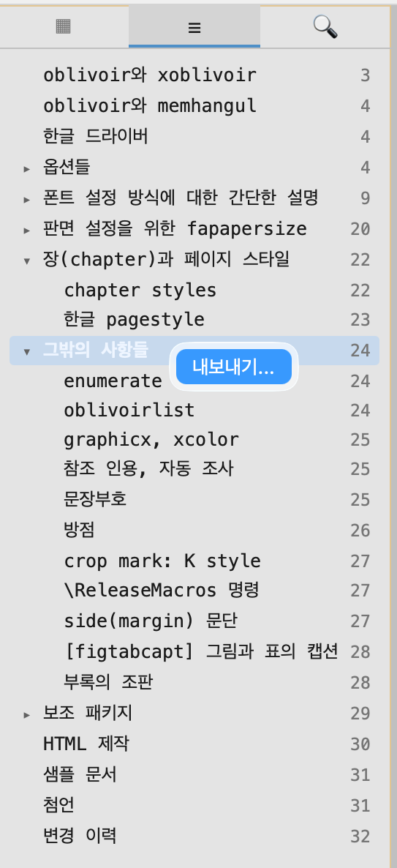Click page number 3 beside oblivoir와 xoblivoir

click(365, 75)
